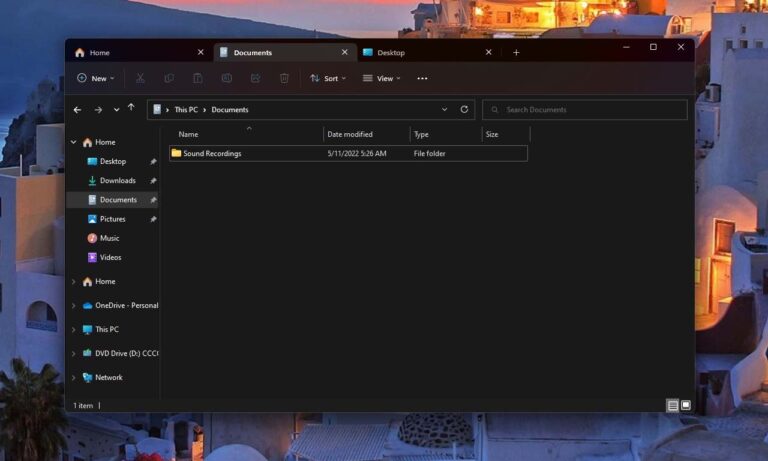The height and width of the screenshot is (461, 768).
Task: Refresh the Documents folder view
Action: [x=464, y=109]
